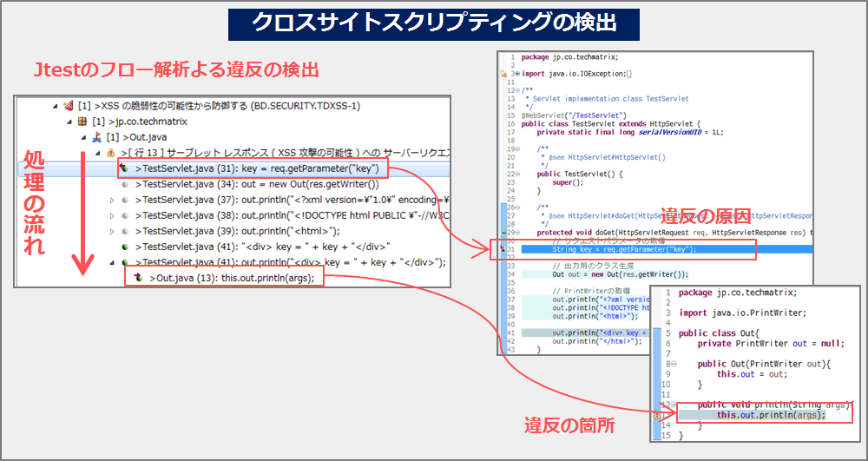Viewport: 868px width, 461px height.
Task: Collapse the XSS の脆弱性 rule node
Action: [x=55, y=106]
